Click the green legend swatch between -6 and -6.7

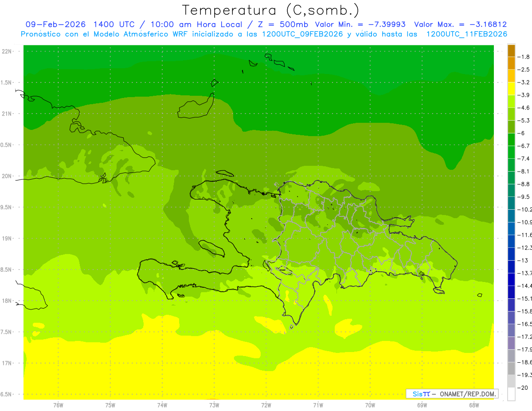pyautogui.click(x=511, y=140)
